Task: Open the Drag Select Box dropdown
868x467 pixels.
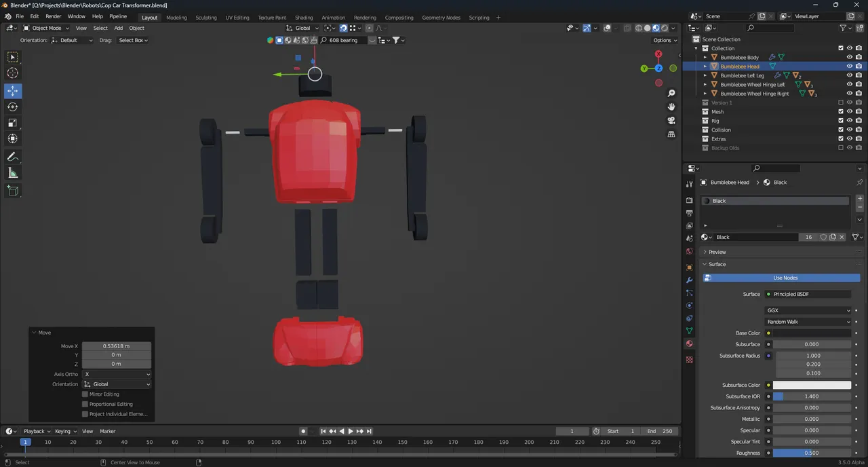Action: pos(133,40)
